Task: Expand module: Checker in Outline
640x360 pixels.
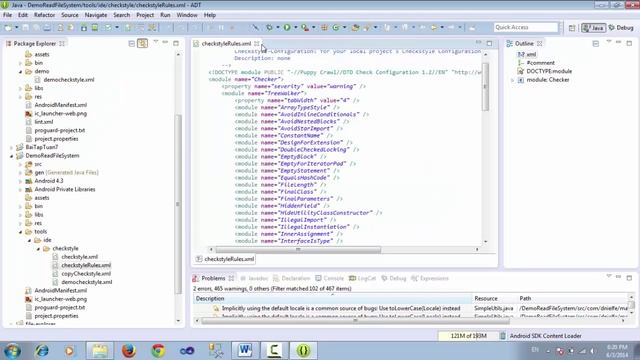Action: (512, 80)
